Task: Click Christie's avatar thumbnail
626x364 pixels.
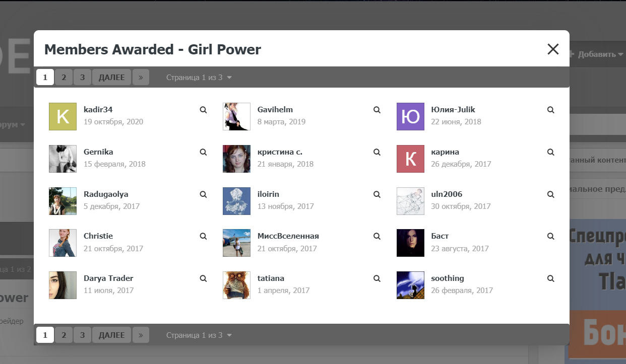Action: pyautogui.click(x=62, y=243)
